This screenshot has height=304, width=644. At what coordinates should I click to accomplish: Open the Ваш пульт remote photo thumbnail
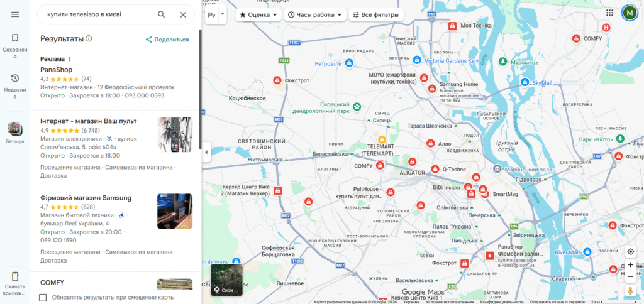coord(175,134)
